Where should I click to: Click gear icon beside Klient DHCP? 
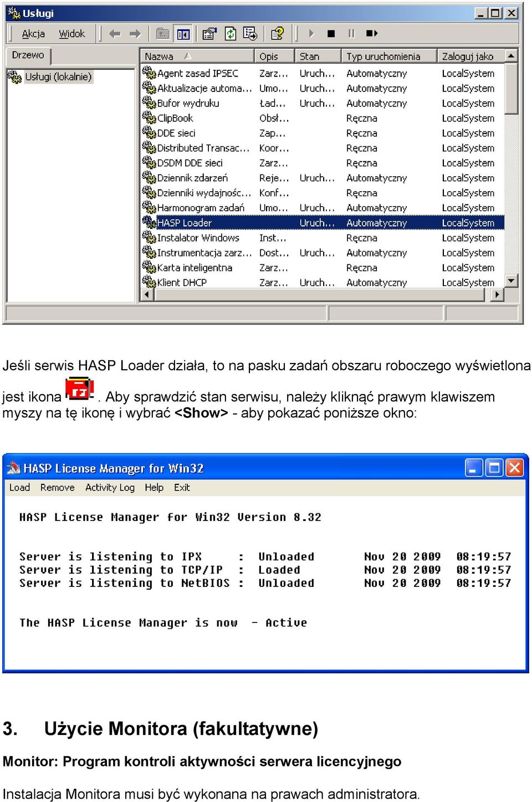[149, 282]
